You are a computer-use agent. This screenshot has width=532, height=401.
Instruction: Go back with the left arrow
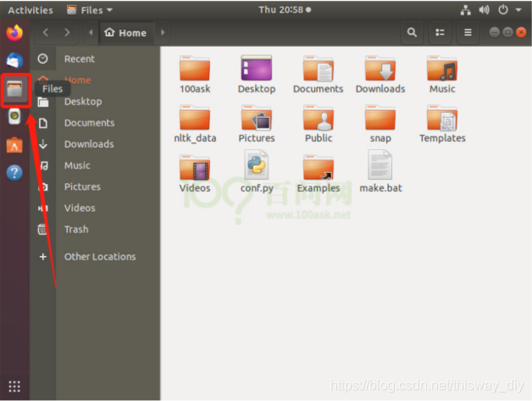coord(46,32)
